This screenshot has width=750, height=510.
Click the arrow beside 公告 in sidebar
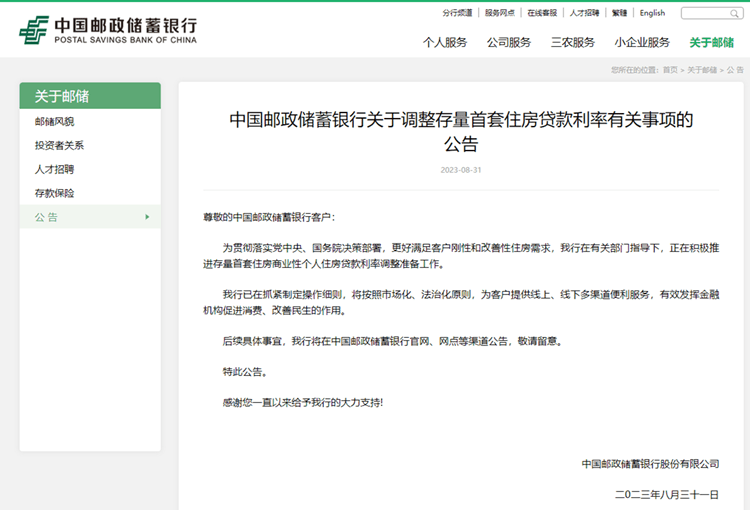coord(147,217)
